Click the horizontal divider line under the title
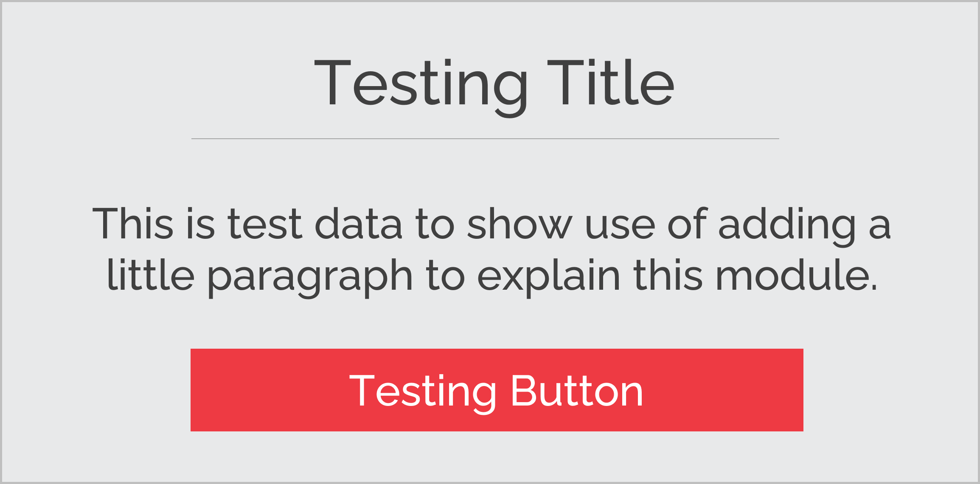The width and height of the screenshot is (980, 484). [485, 139]
